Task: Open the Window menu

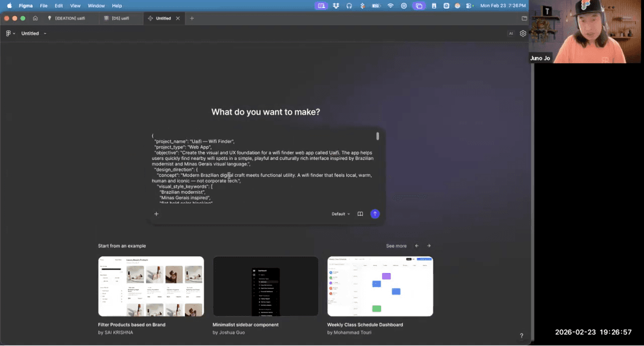Action: (x=96, y=5)
